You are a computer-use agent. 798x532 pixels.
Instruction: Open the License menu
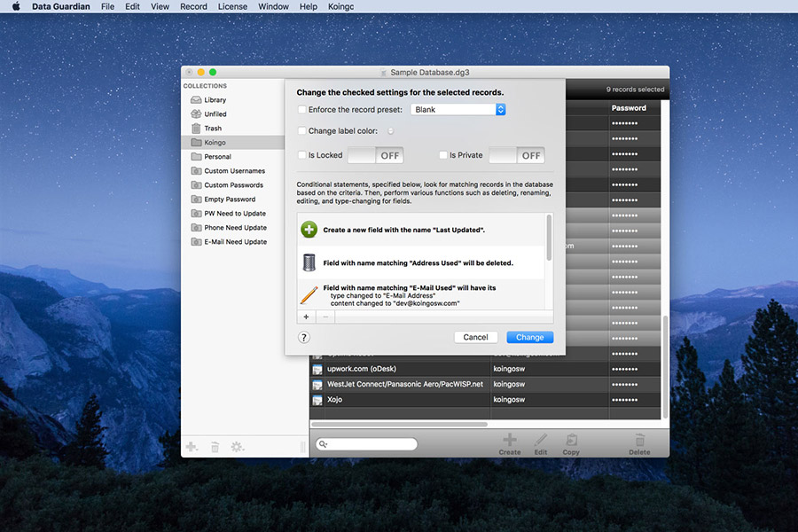232,6
